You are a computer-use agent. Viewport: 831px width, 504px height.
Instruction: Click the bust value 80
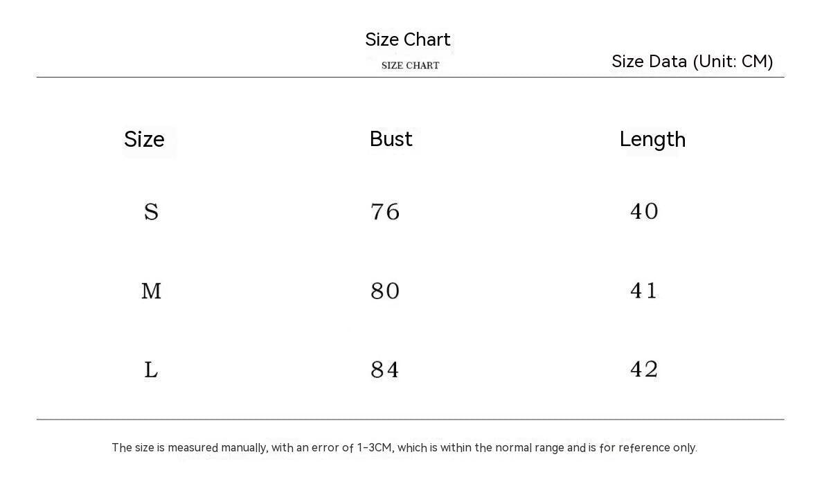click(385, 291)
